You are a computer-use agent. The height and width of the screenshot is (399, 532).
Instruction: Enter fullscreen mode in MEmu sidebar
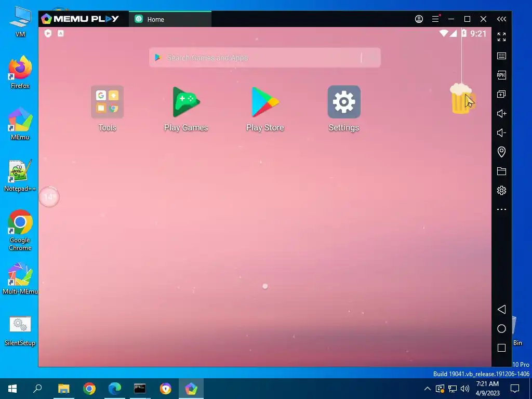501,37
